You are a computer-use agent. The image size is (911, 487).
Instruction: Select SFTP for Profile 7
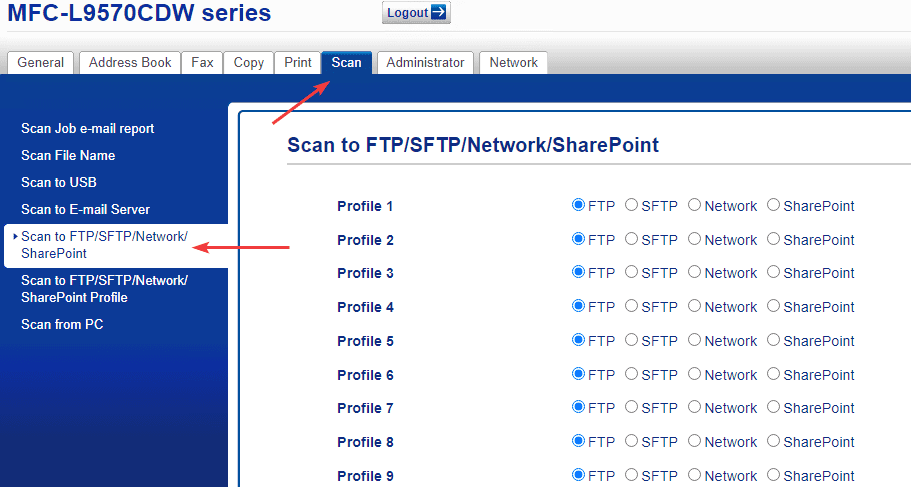(631, 407)
